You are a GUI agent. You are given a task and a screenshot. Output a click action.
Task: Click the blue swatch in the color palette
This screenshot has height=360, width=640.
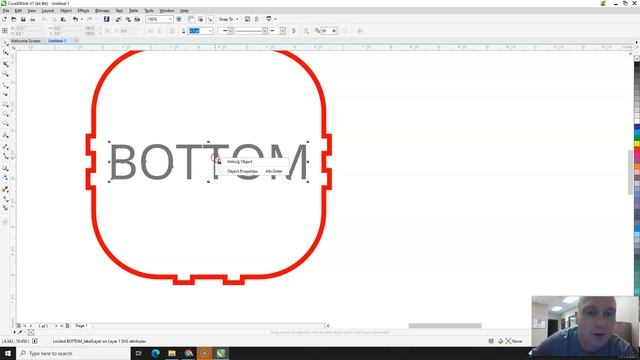(637, 127)
